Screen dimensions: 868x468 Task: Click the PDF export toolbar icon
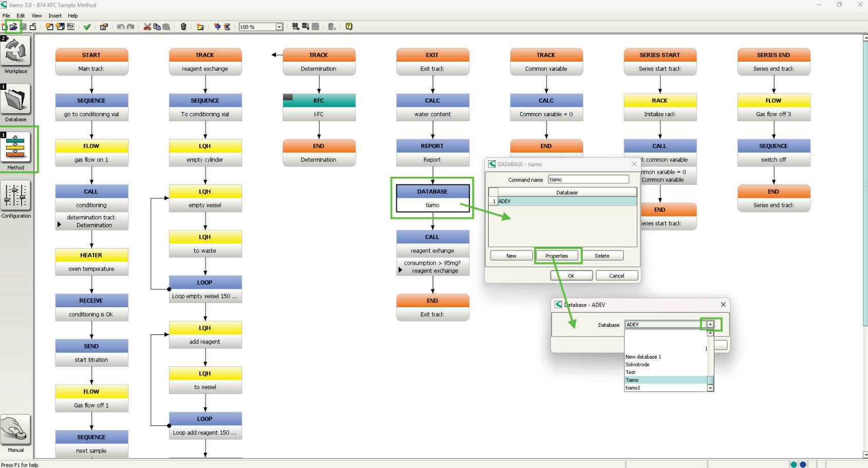pyautogui.click(x=70, y=27)
